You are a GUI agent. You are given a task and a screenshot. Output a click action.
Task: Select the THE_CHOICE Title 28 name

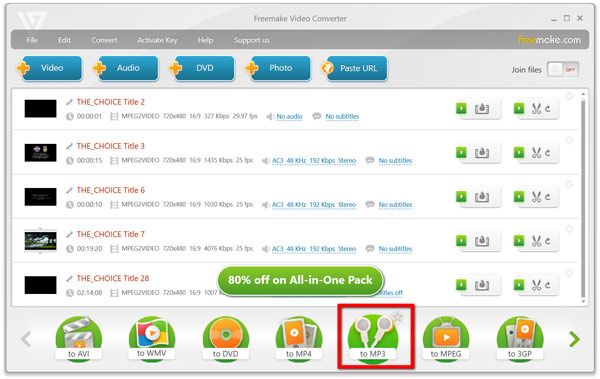(113, 278)
